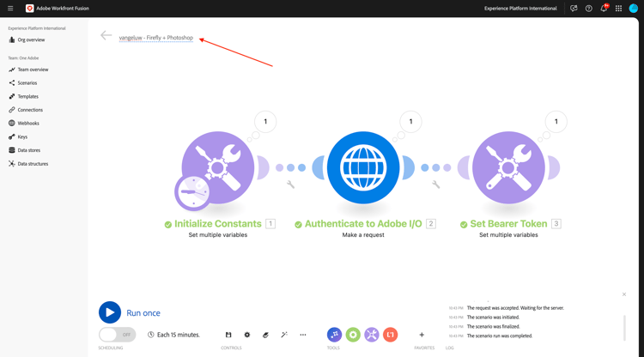Select the Authenticate to Adobe I/O module
644x357 pixels.
(x=363, y=167)
